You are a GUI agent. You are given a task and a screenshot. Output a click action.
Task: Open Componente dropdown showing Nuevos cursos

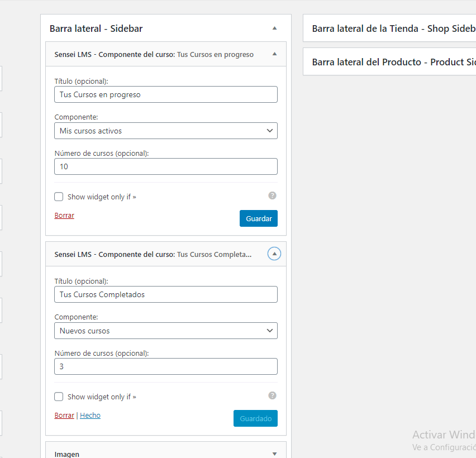coord(166,331)
